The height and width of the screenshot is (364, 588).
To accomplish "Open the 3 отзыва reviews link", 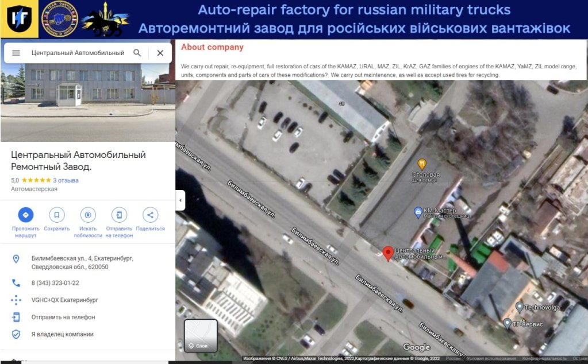I will pyautogui.click(x=66, y=180).
